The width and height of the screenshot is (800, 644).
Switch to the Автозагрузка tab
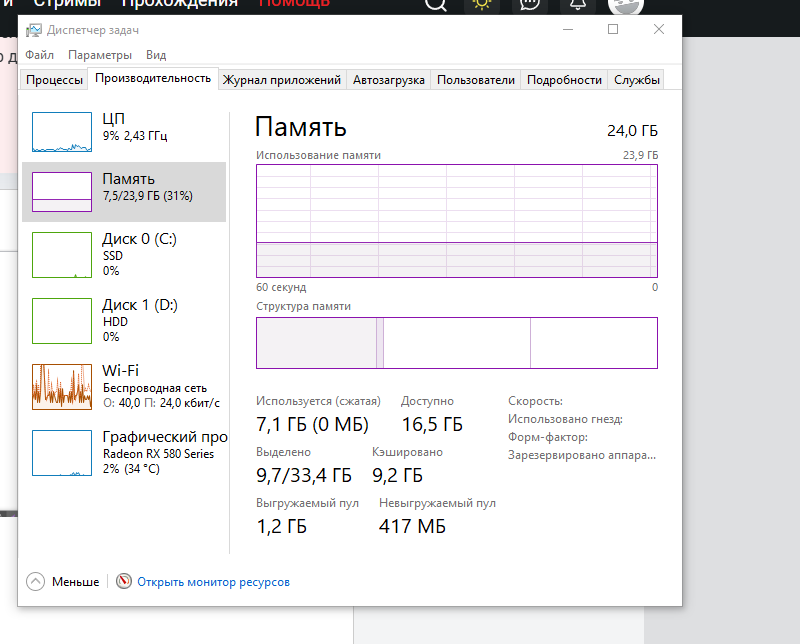pyautogui.click(x=389, y=80)
